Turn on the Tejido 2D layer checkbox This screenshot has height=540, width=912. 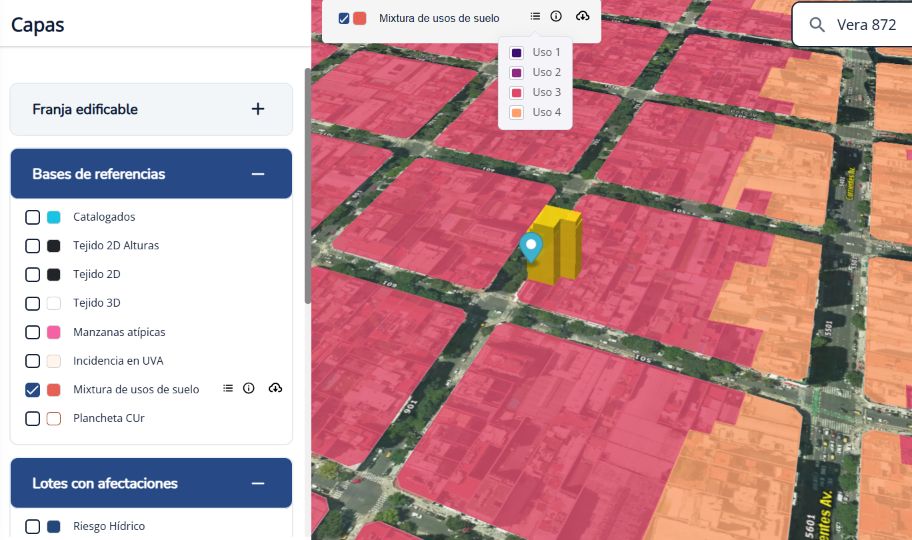(33, 274)
